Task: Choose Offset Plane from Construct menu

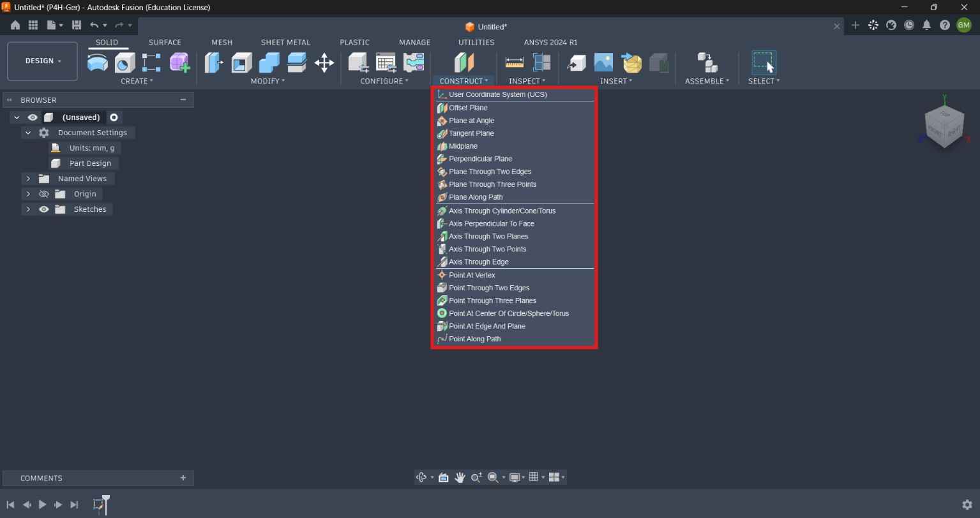Action: [x=515, y=108]
